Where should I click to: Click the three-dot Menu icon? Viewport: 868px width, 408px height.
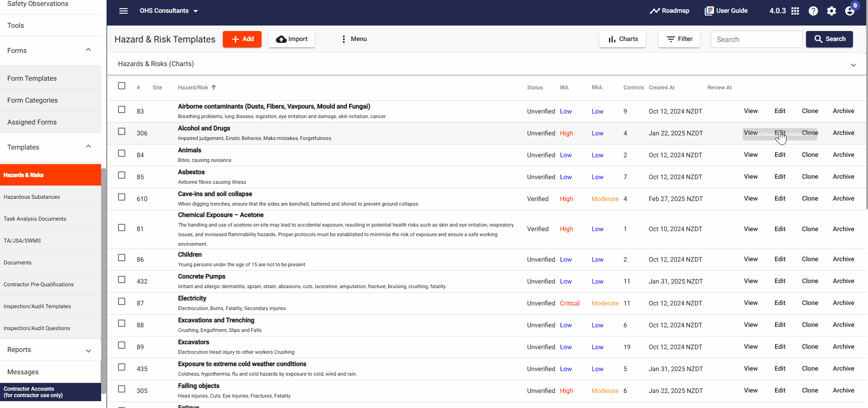(x=344, y=39)
